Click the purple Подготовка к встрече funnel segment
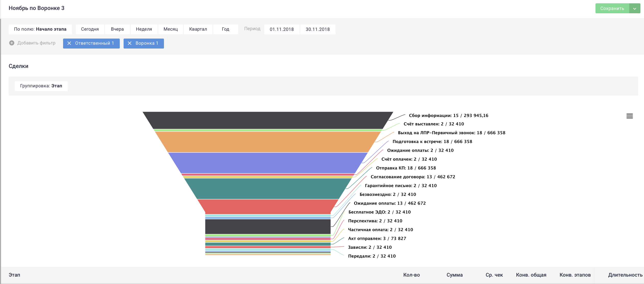The image size is (644, 284). (268, 163)
